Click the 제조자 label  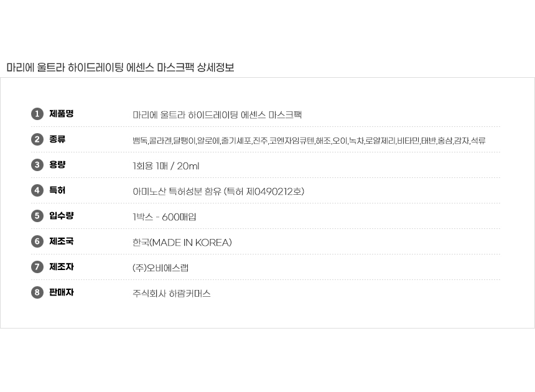tap(61, 267)
